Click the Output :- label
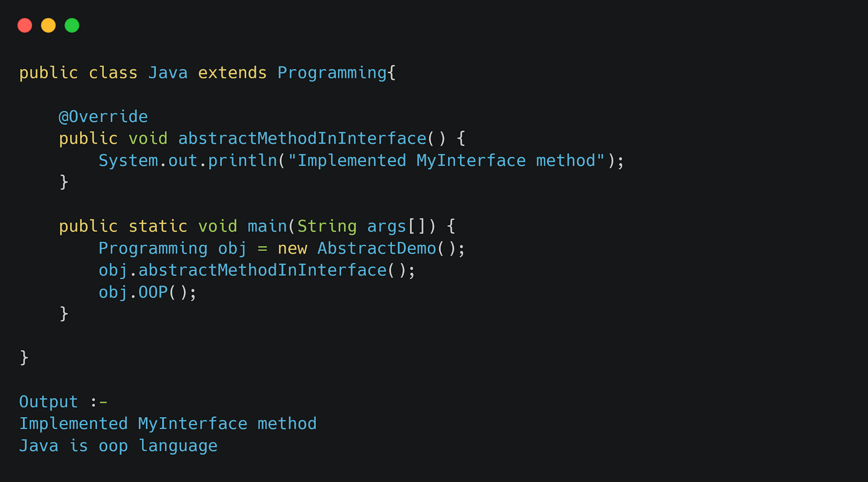The image size is (868, 482). [63, 402]
